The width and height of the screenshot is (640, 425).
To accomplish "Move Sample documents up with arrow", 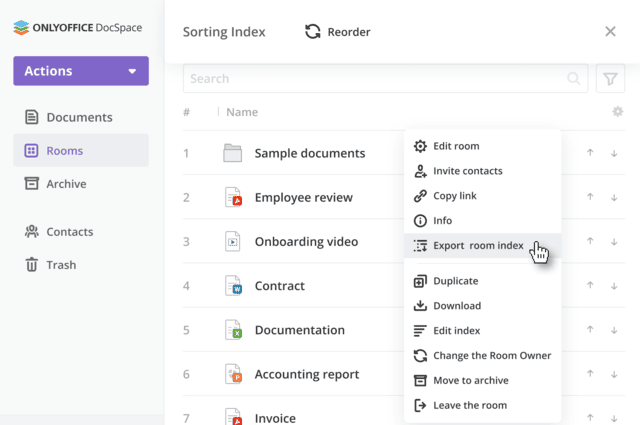I will click(x=590, y=153).
